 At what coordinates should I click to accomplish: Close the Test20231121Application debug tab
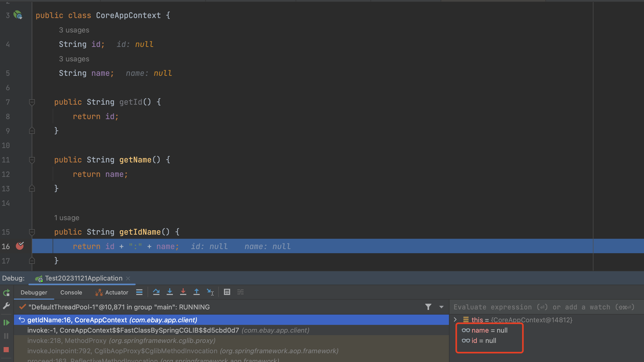[128, 278]
